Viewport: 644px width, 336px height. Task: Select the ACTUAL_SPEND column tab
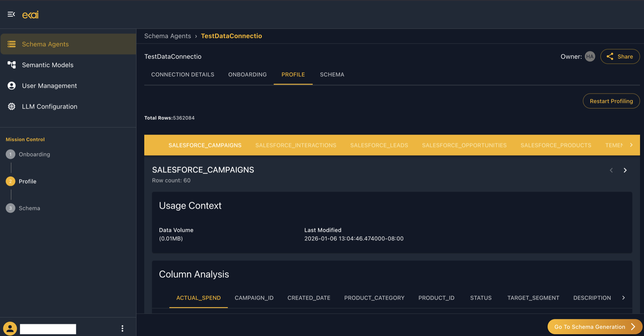click(199, 298)
